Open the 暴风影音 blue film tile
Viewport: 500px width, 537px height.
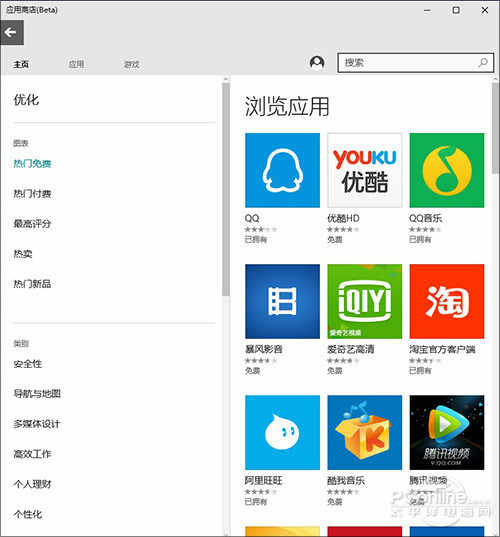point(283,301)
